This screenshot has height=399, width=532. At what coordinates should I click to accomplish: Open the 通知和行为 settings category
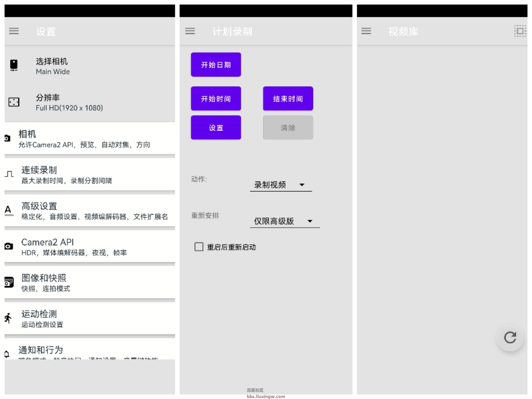(x=90, y=349)
